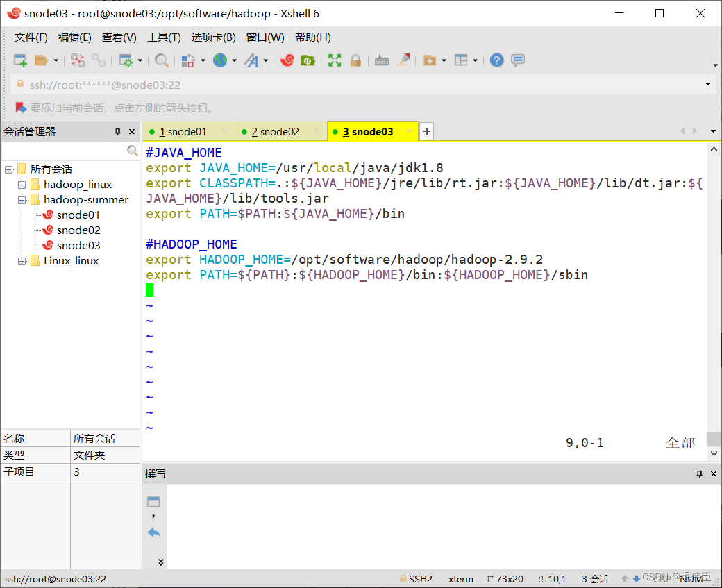722x588 pixels.
Task: Click the compose target small arrow
Action: [154, 516]
